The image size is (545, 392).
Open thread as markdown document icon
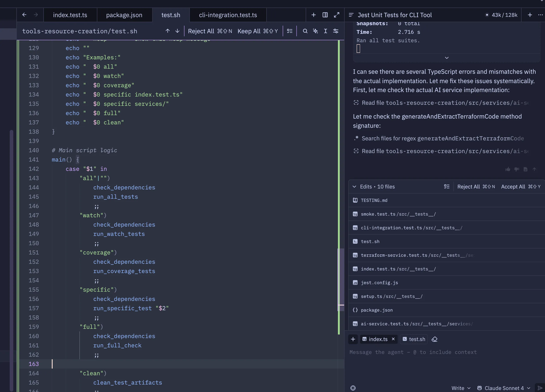coord(525,169)
